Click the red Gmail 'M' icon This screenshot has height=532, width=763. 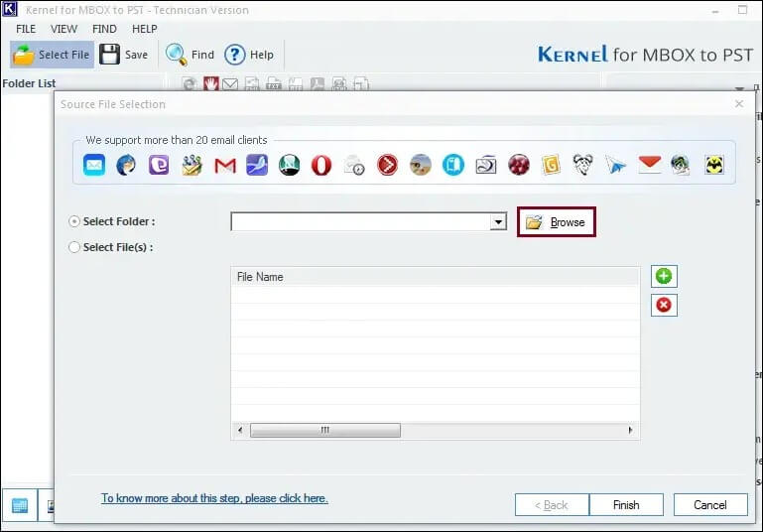pos(225,166)
